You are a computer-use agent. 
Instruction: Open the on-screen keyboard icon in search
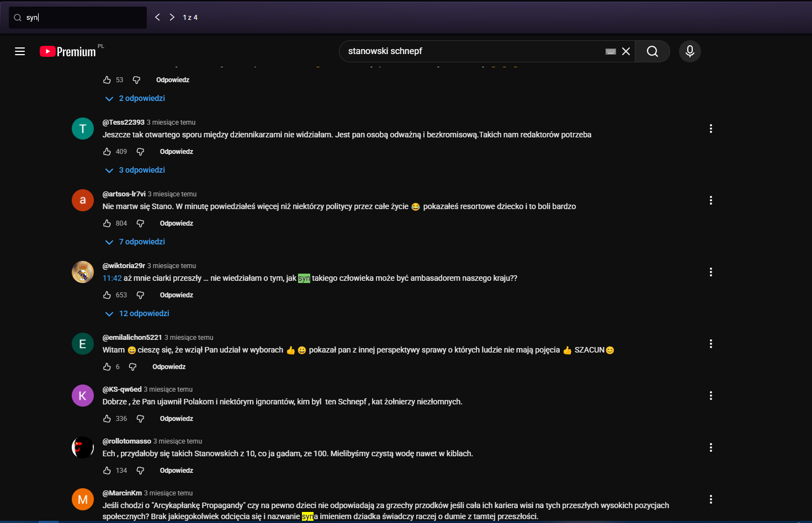click(611, 51)
